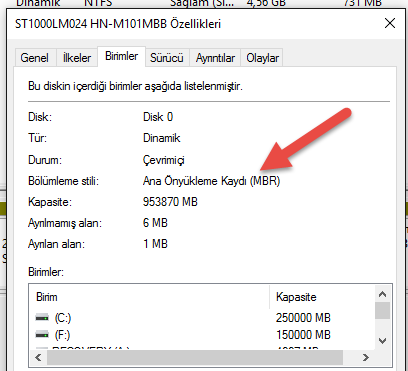Click the horizontal scroll left arrow
408x371 pixels.
pos(38,357)
